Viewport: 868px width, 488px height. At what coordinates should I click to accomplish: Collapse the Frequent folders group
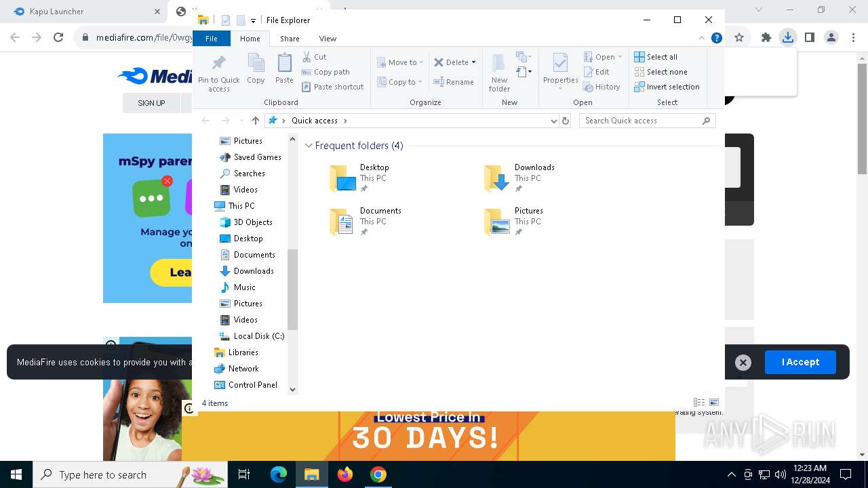309,146
